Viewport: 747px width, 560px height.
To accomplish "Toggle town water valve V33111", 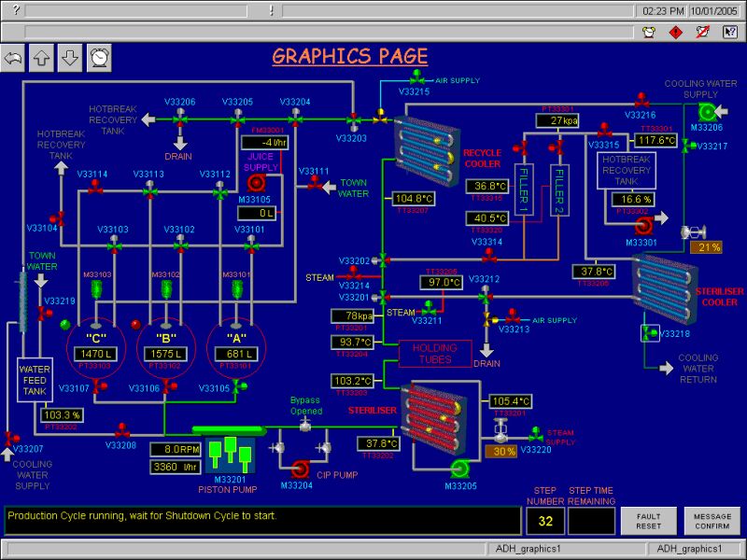I will coord(315,187).
